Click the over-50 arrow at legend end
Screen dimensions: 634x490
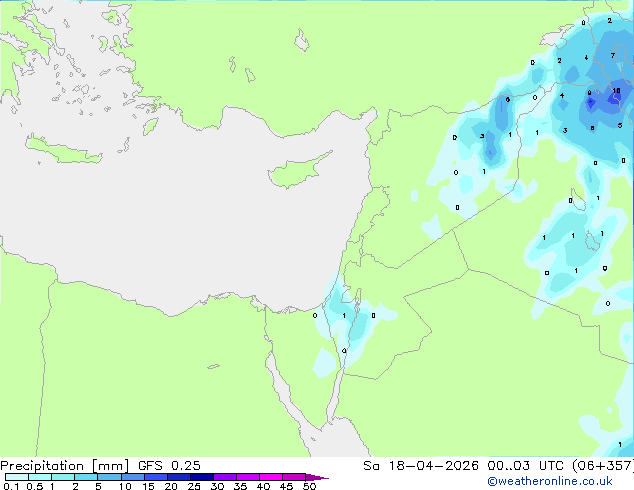[317, 477]
